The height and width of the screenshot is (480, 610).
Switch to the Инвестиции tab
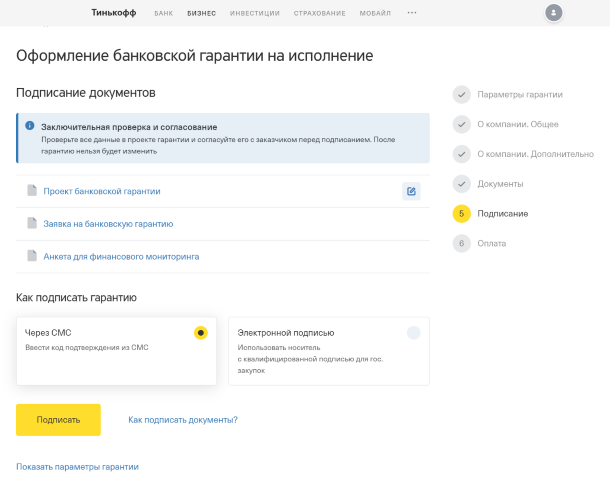(x=255, y=13)
